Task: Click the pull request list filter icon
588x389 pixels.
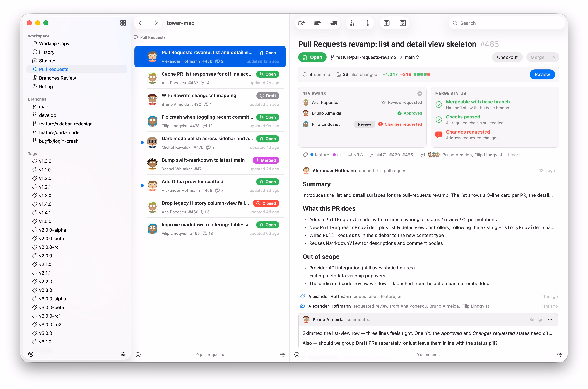Action: point(138,355)
